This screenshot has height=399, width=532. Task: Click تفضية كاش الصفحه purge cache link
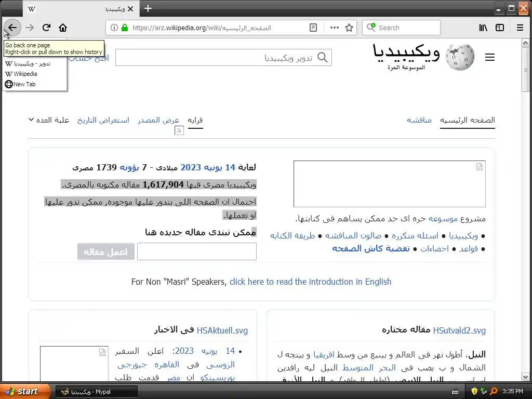(x=371, y=249)
